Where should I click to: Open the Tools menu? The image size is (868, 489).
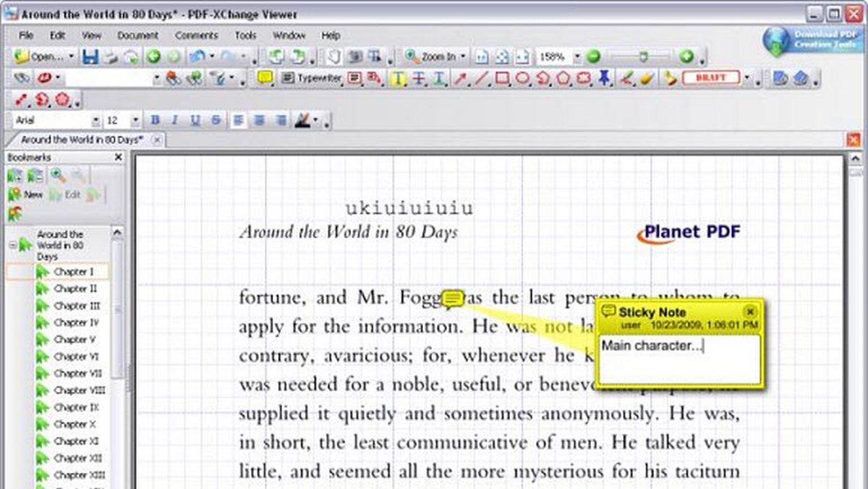click(245, 35)
